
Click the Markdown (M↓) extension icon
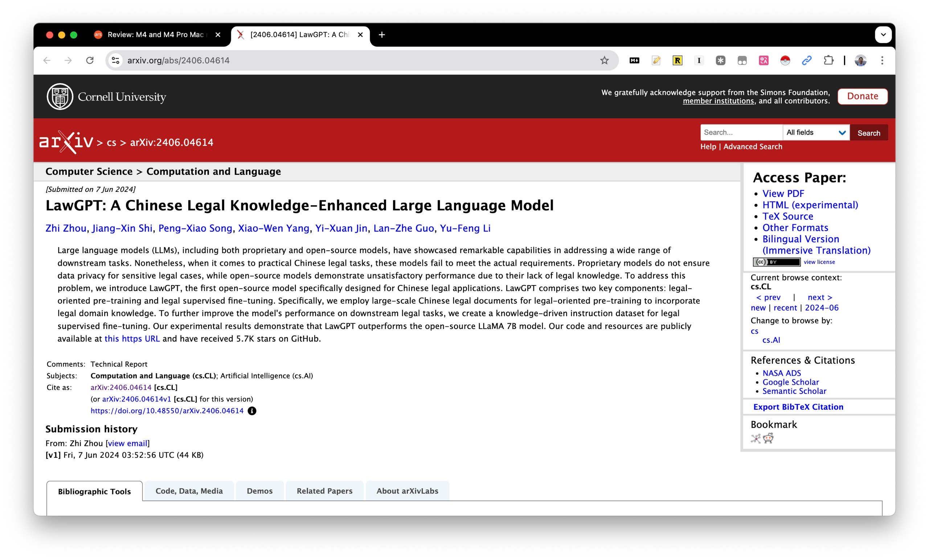point(634,60)
